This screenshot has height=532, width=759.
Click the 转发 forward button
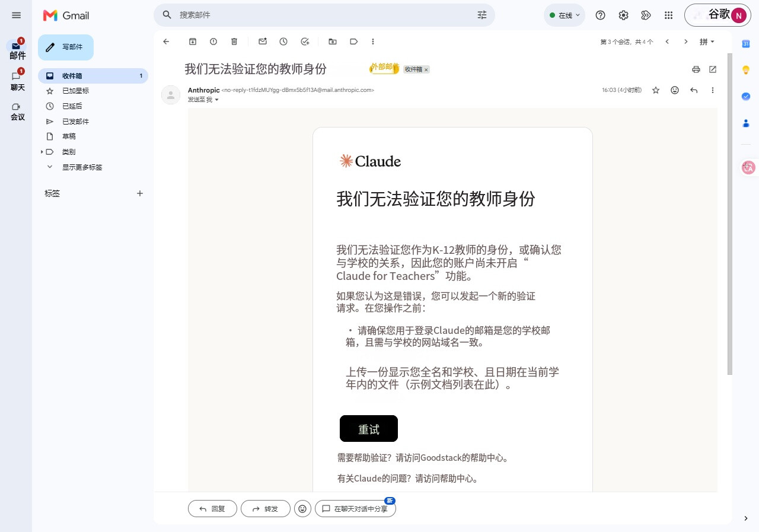tap(265, 509)
